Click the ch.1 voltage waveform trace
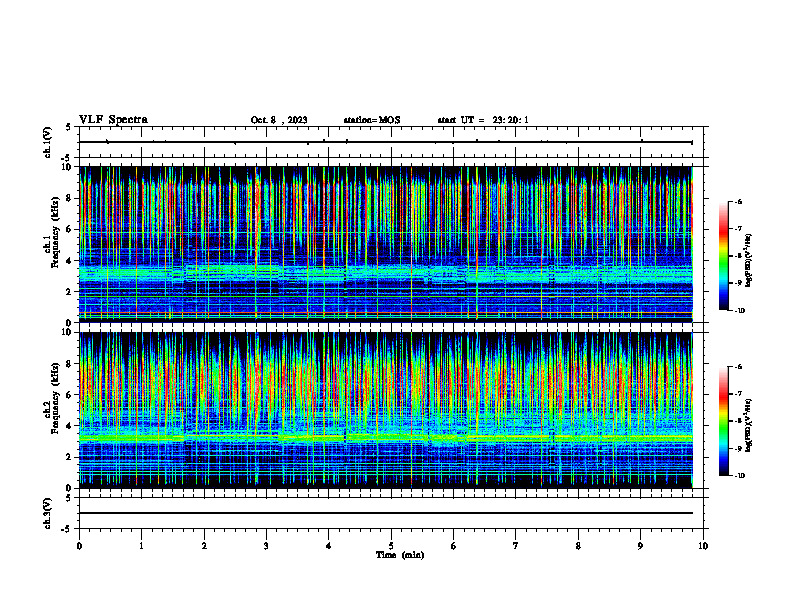The height and width of the screenshot is (612, 792). pyautogui.click(x=386, y=142)
